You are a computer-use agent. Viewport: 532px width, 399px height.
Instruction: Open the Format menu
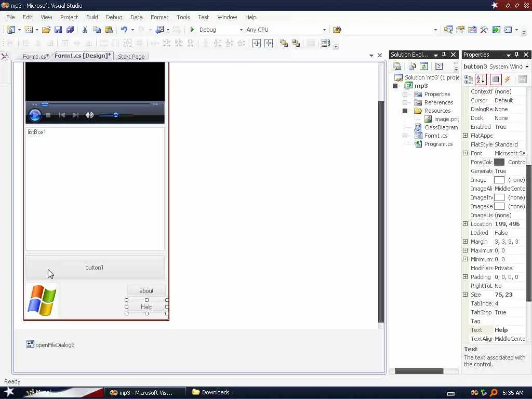coord(159,17)
